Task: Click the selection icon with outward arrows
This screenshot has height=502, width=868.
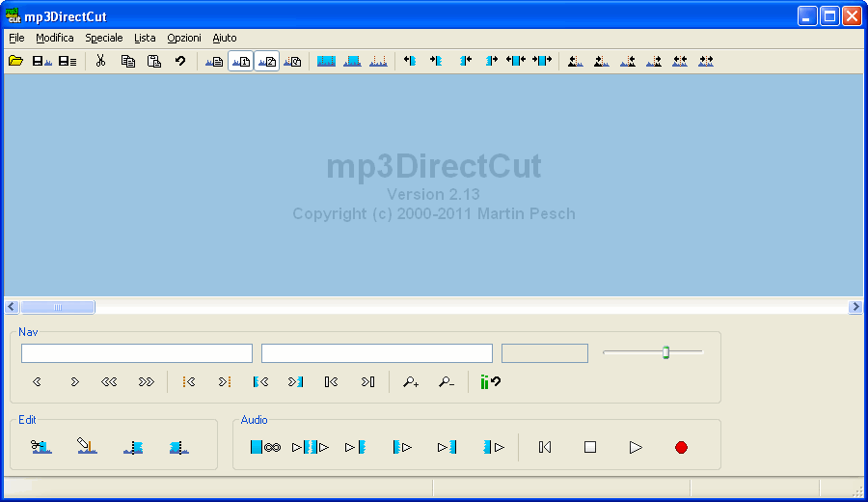Action: (x=516, y=61)
